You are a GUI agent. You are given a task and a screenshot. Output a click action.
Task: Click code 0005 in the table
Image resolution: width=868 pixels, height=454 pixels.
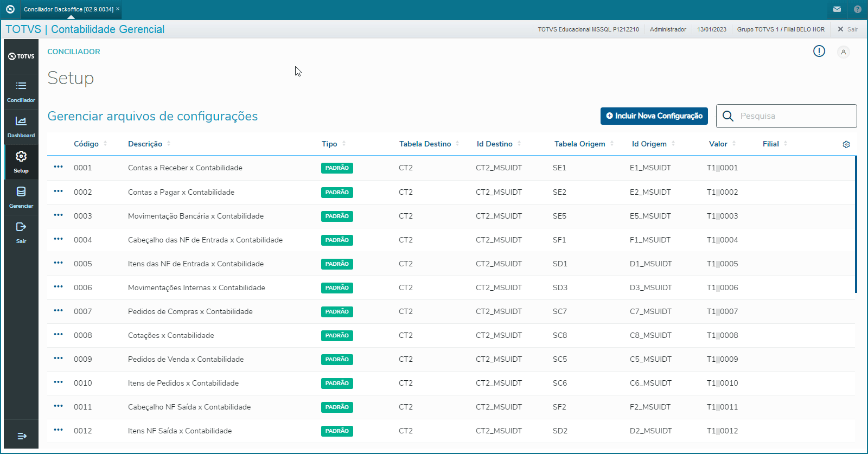tap(83, 264)
